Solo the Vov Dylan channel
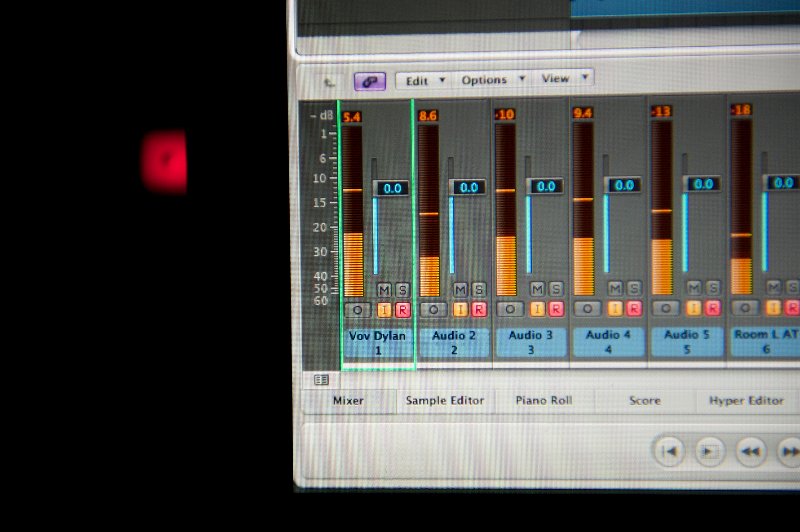The width and height of the screenshot is (800, 532). [x=403, y=290]
